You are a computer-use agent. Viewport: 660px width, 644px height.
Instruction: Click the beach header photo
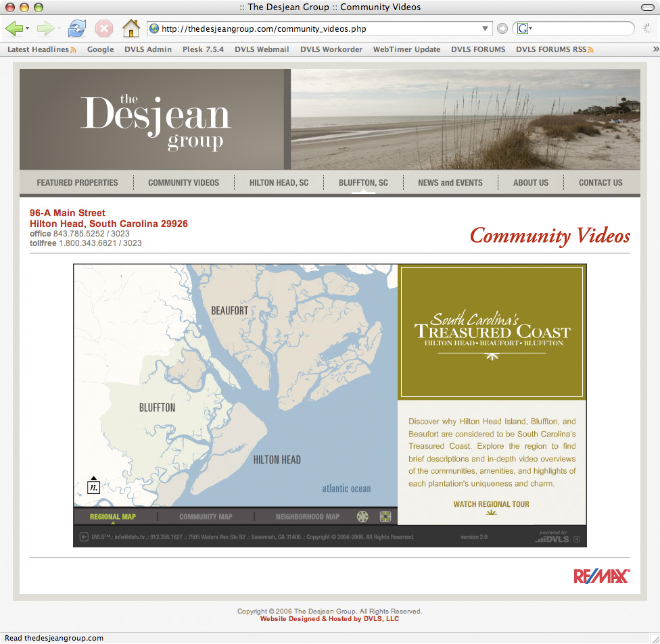click(465, 119)
